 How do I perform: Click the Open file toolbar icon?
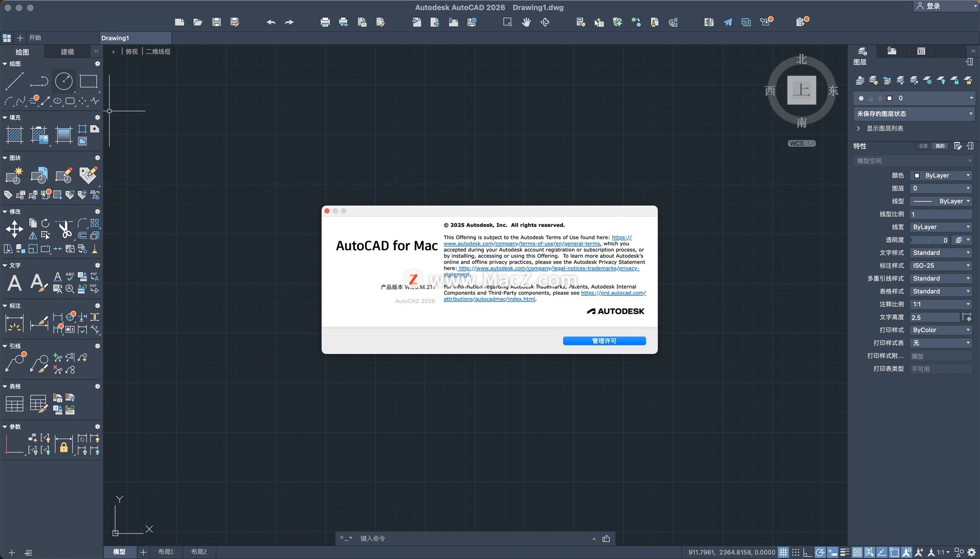(198, 22)
